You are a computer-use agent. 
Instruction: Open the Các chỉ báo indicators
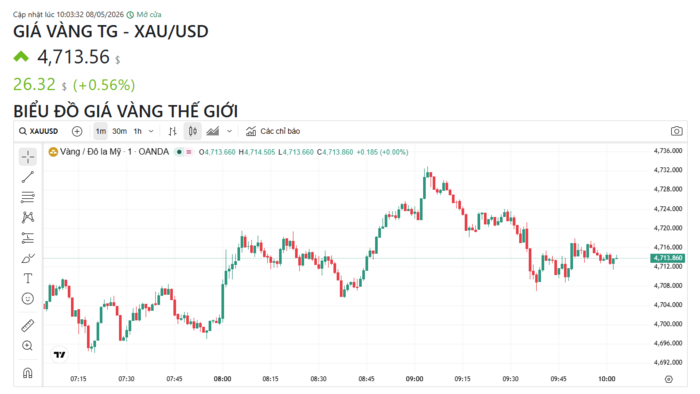273,131
